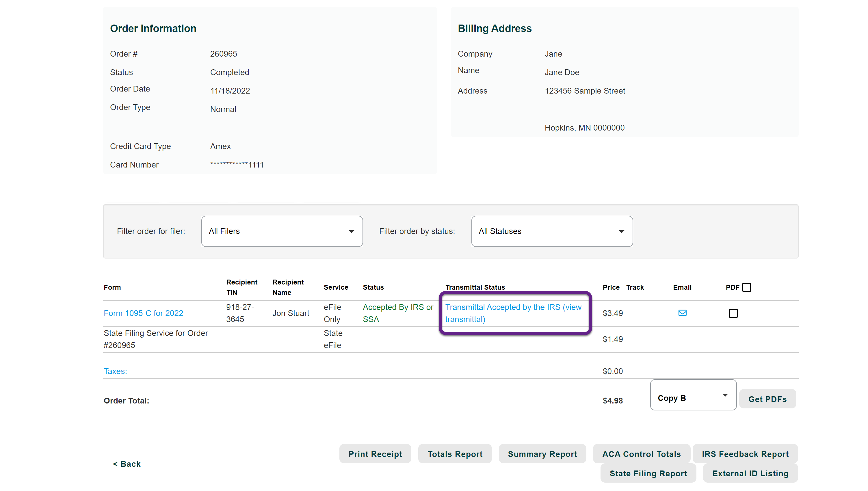Image resolution: width=868 pixels, height=491 pixels.
Task: Open the Summary Report
Action: click(542, 454)
